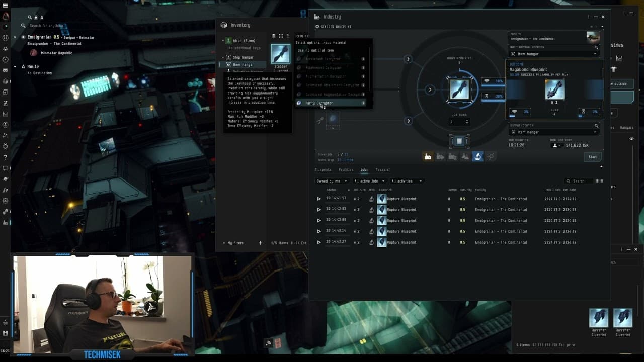
Task: Choose Use no optional item
Action: tap(315, 50)
